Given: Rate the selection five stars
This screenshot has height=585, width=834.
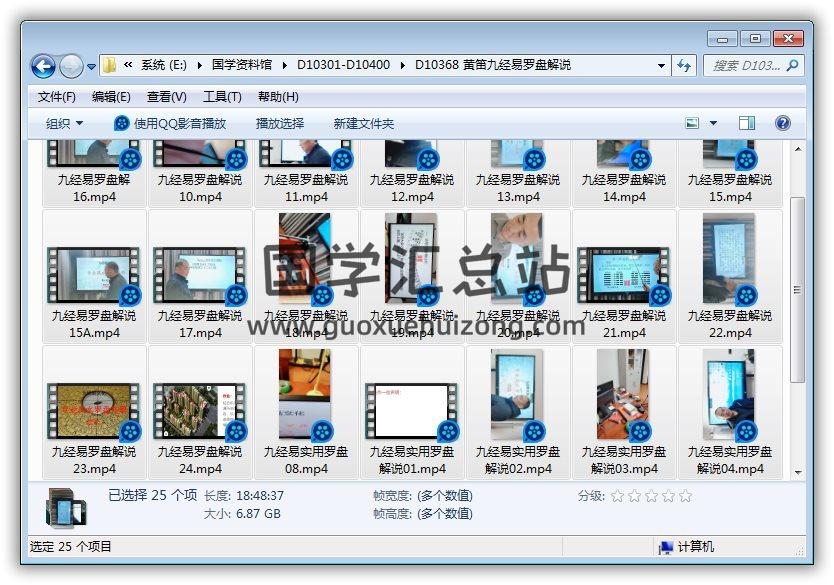Looking at the screenshot, I should [684, 496].
